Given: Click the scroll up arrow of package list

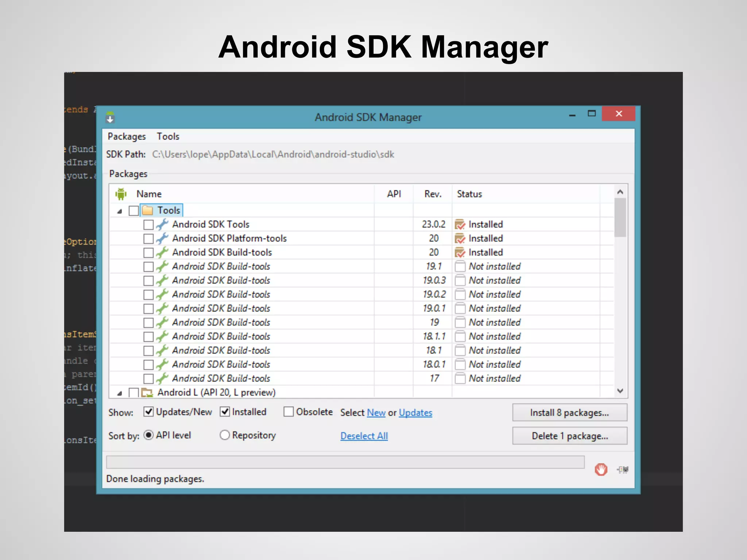Looking at the screenshot, I should 620,192.
